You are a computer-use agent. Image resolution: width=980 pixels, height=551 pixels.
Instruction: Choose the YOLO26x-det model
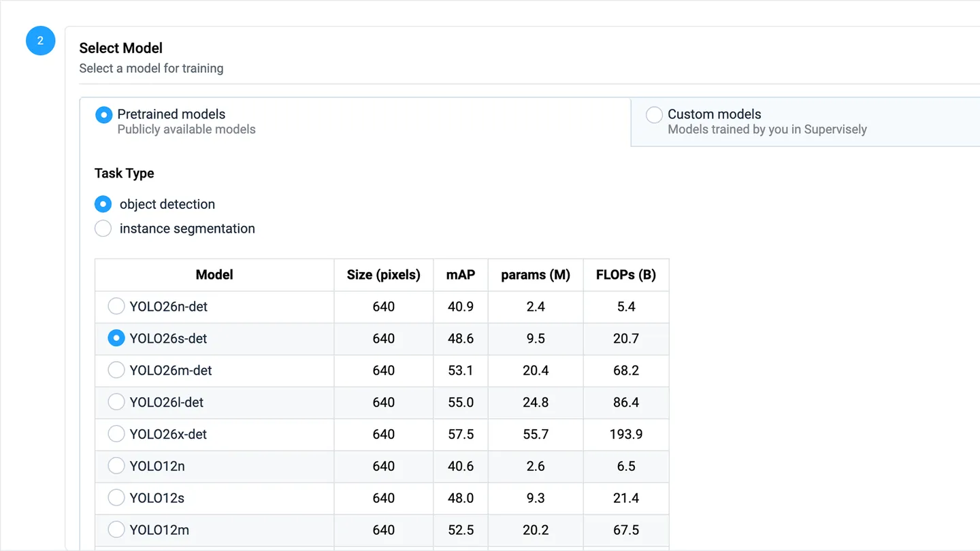click(116, 435)
